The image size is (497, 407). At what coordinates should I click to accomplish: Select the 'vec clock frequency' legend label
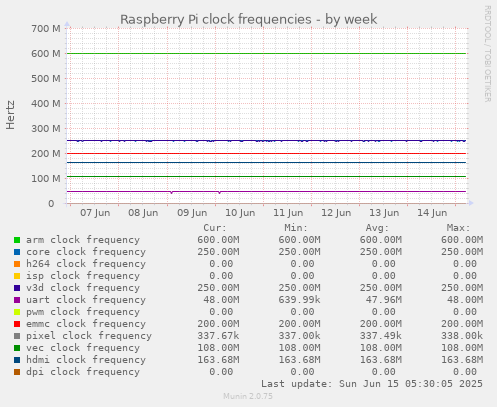click(x=83, y=348)
